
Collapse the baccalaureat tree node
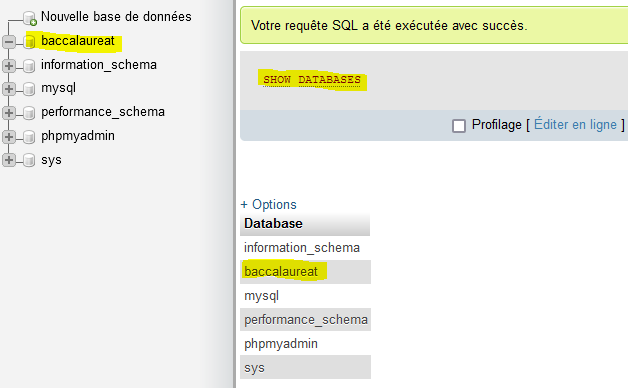click(x=9, y=42)
